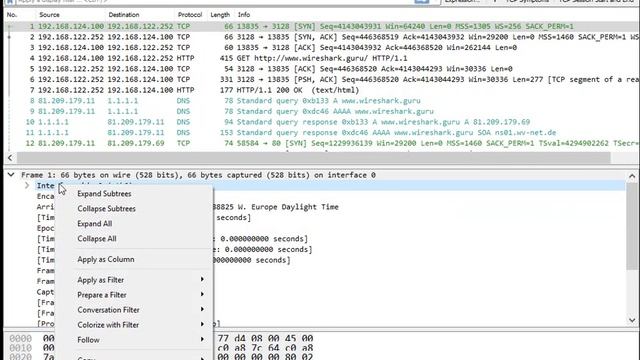Select packet 9 DNS query 0xdc46 AAAA
Screen dimensions: 640x360
(322, 111)
